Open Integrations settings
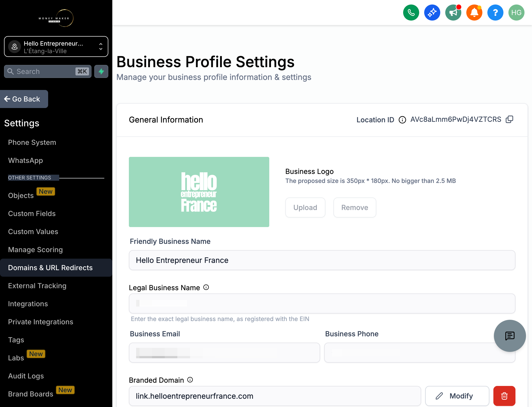 tap(28, 304)
